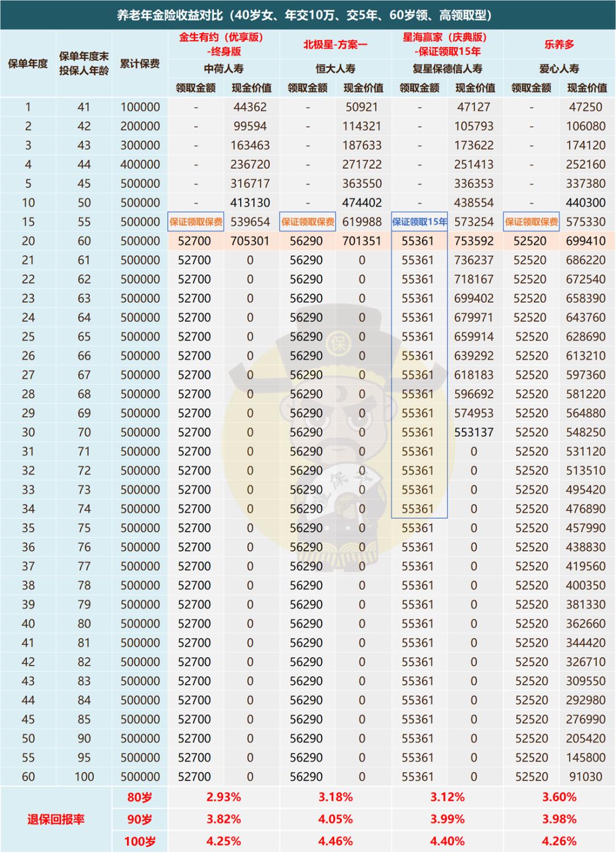Click 保证领取保费 label under 爱心人寿
The height and width of the screenshot is (853, 616).
(x=531, y=222)
